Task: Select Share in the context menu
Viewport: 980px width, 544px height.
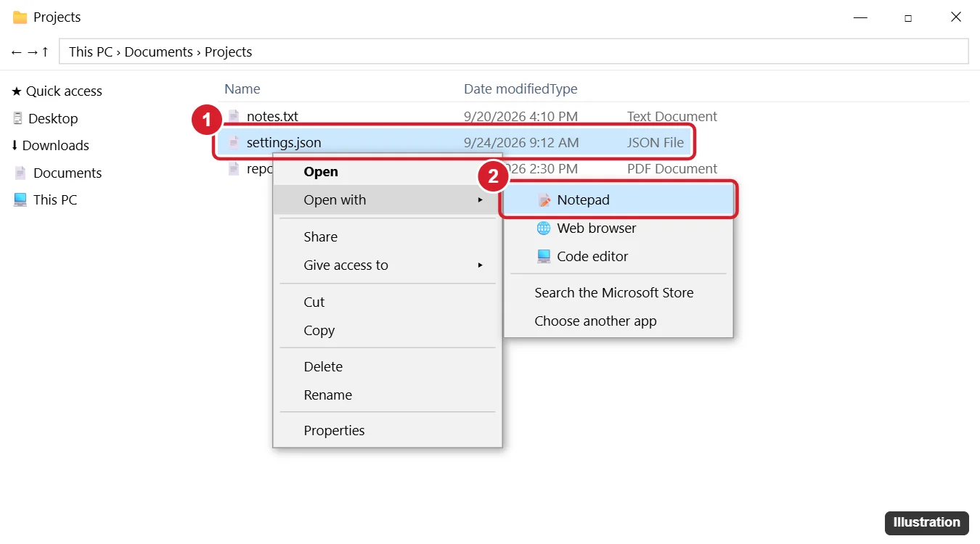Action: pyautogui.click(x=388, y=237)
